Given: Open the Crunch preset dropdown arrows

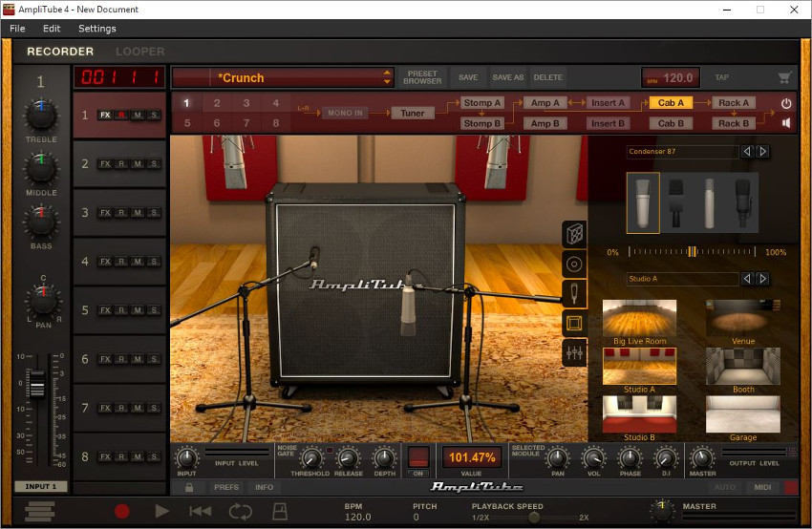Looking at the screenshot, I should click(x=387, y=77).
